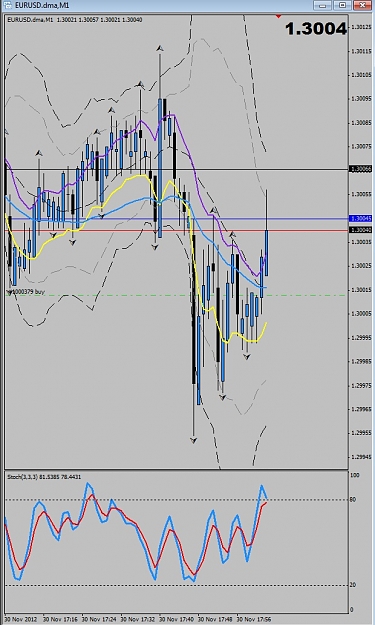Select the blue price label 1.30045
The width and height of the screenshot is (375, 625).
coord(360,218)
